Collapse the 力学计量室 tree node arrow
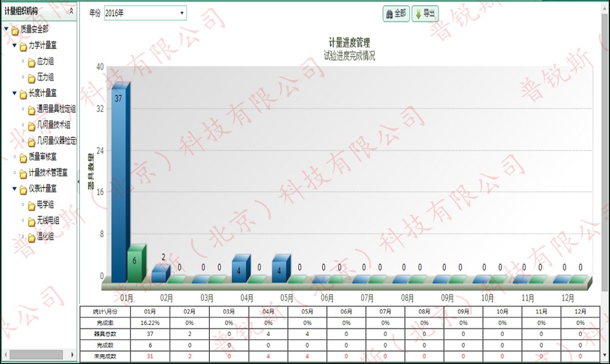610x364 pixels. (x=15, y=45)
